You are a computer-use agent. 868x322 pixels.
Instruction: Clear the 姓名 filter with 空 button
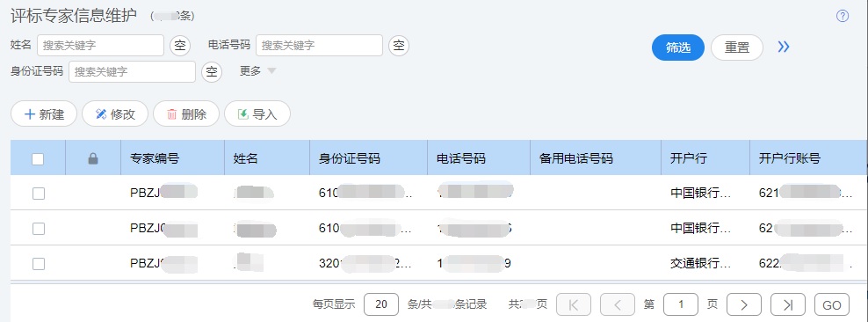pyautogui.click(x=180, y=46)
